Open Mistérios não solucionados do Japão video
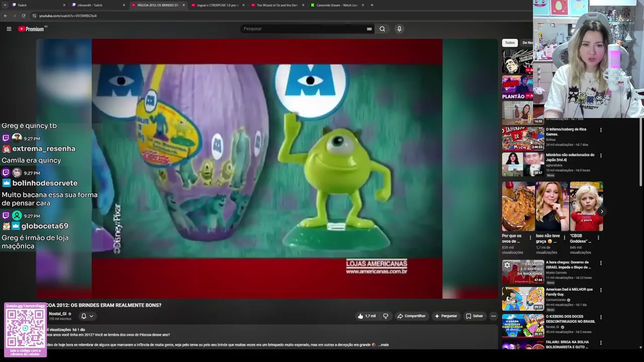The width and height of the screenshot is (644, 362). pyautogui.click(x=570, y=157)
